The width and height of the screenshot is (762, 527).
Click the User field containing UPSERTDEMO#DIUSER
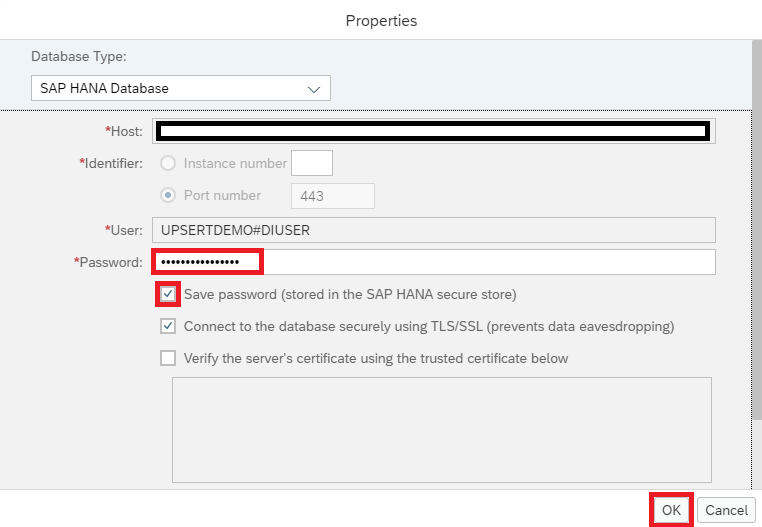pyautogui.click(x=433, y=230)
